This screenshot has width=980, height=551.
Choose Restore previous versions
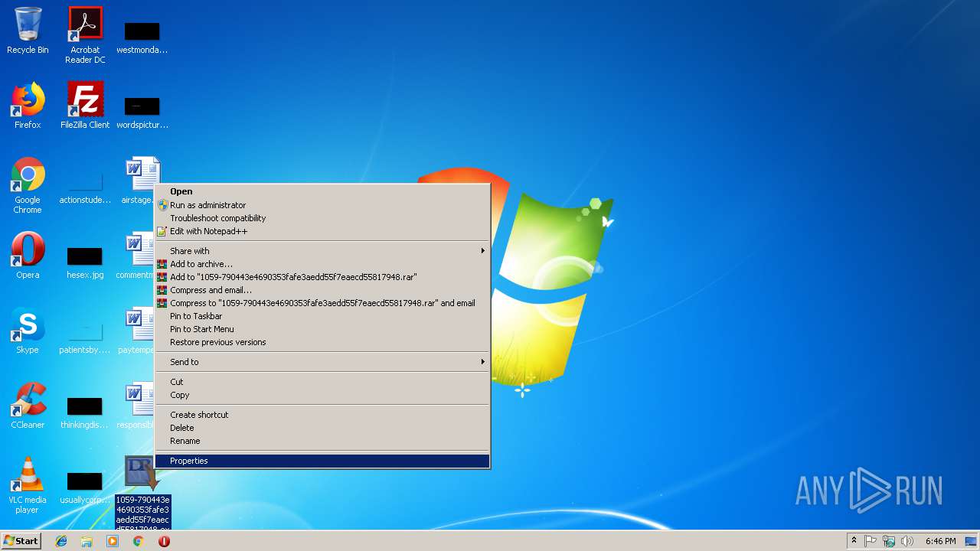322,342
